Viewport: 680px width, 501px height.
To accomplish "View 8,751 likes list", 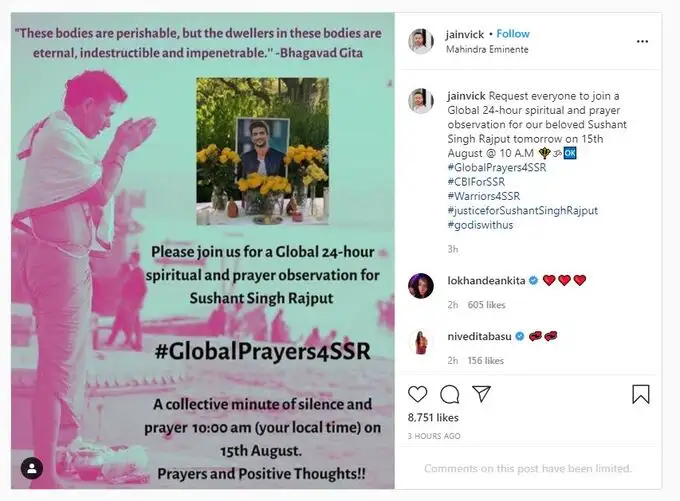I will pyautogui.click(x=433, y=417).
